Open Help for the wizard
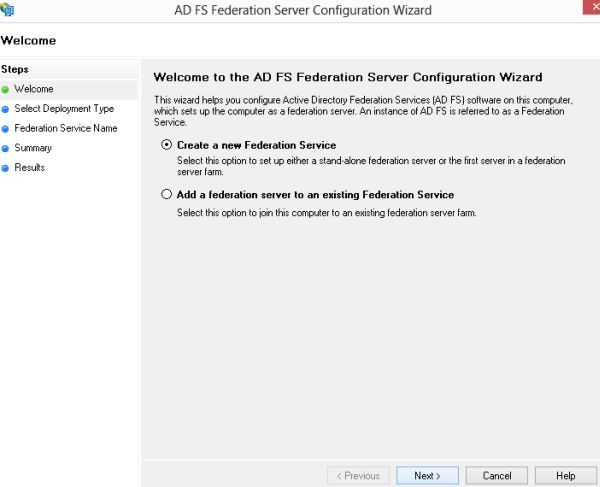The width and height of the screenshot is (600, 487). pos(566,476)
